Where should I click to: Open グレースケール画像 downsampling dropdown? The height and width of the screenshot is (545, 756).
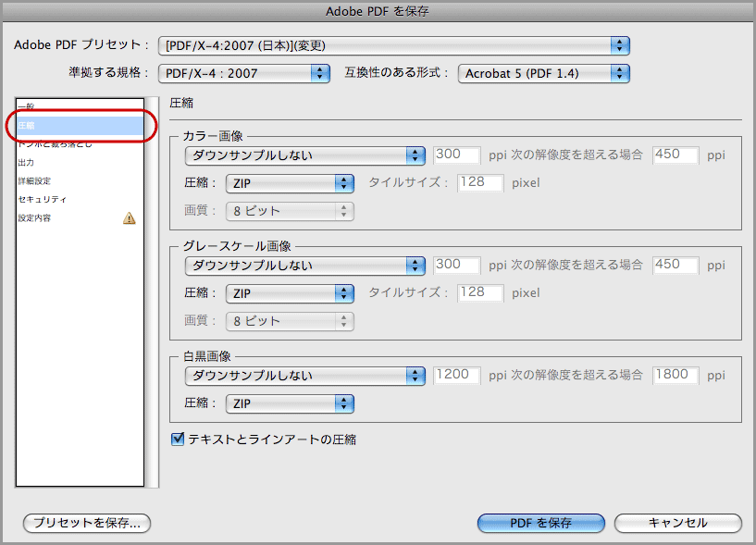(x=304, y=266)
